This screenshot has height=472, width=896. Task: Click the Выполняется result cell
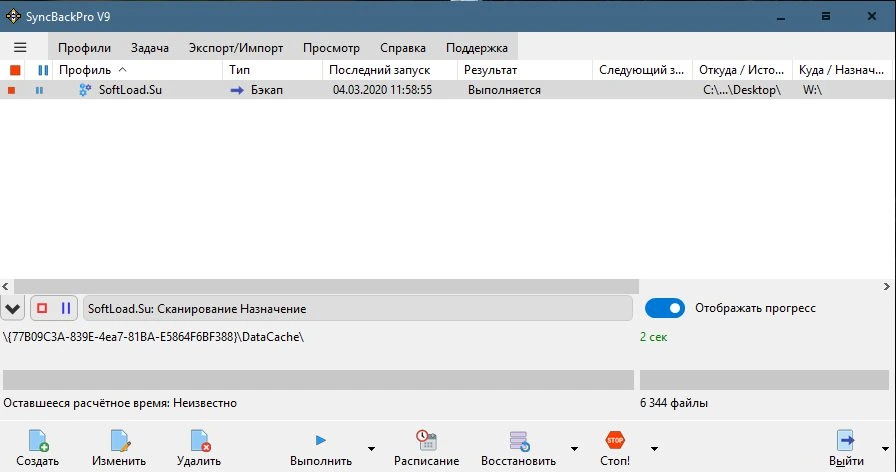point(504,90)
